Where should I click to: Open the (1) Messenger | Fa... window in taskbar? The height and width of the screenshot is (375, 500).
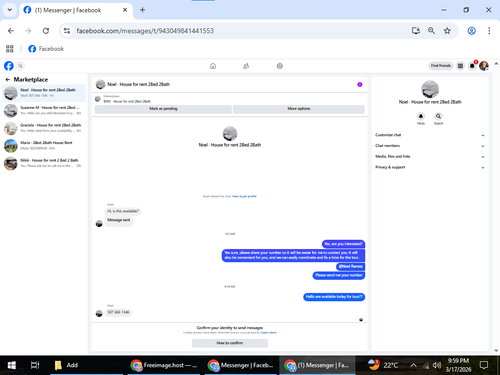coord(317,365)
